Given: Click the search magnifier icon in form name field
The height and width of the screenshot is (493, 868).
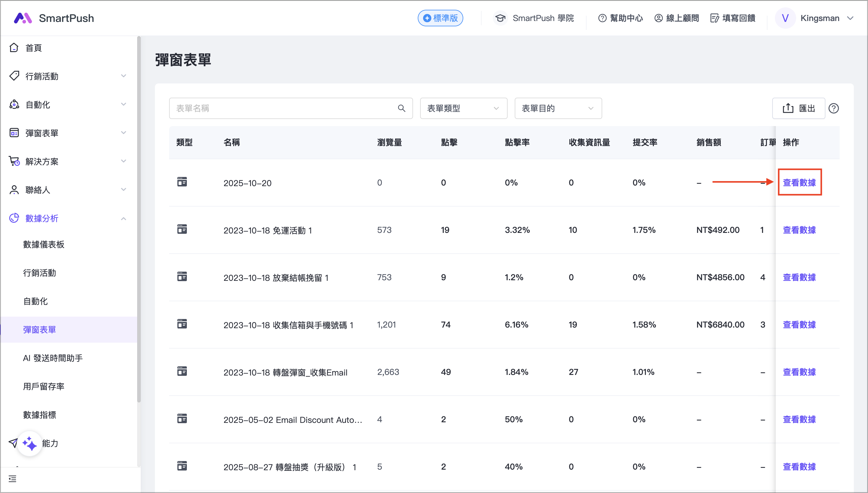Looking at the screenshot, I should (x=402, y=108).
